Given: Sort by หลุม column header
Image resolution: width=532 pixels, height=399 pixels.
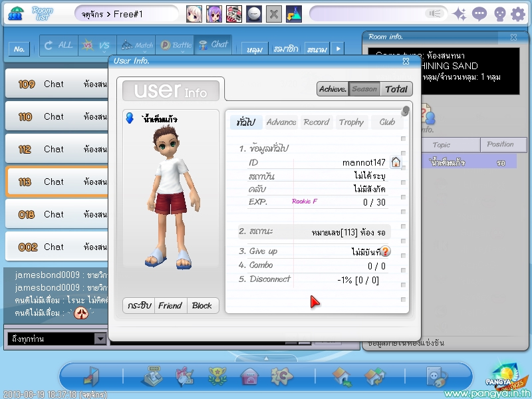Looking at the screenshot, I should 255,49.
